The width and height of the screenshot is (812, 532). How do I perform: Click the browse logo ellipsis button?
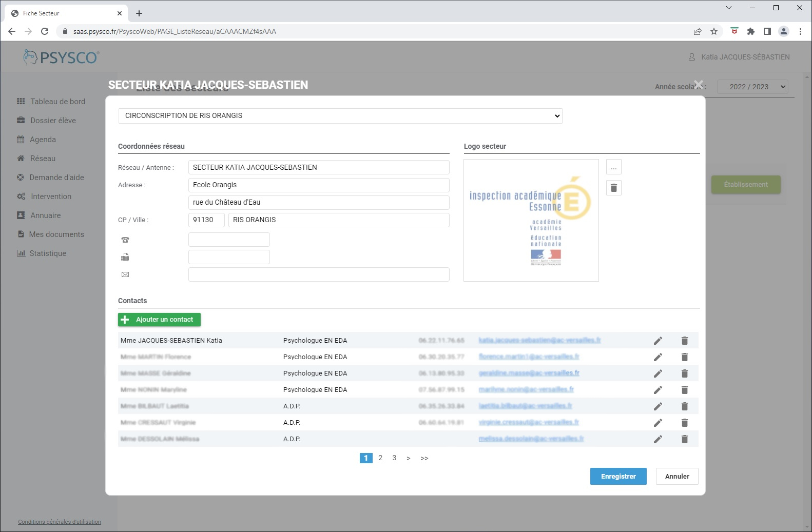tap(613, 167)
